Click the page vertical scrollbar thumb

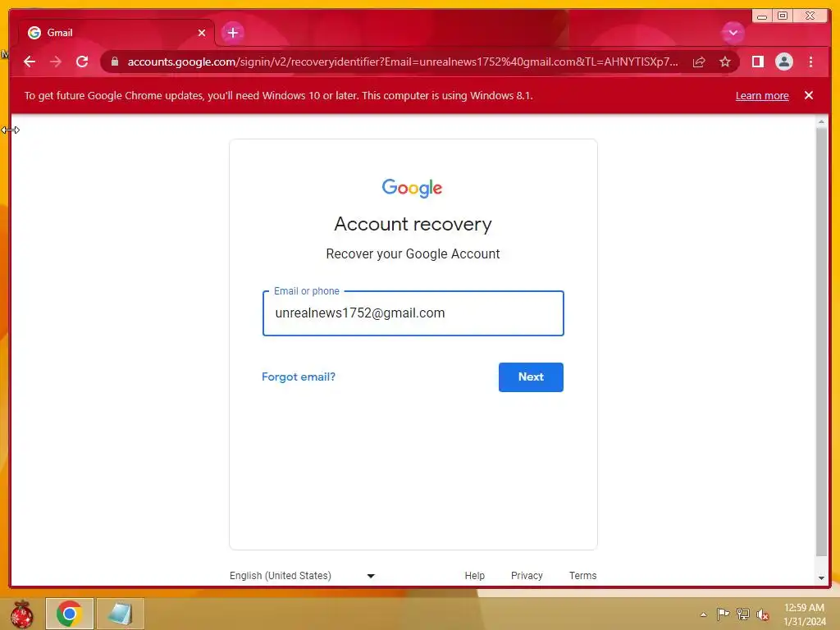click(821, 342)
